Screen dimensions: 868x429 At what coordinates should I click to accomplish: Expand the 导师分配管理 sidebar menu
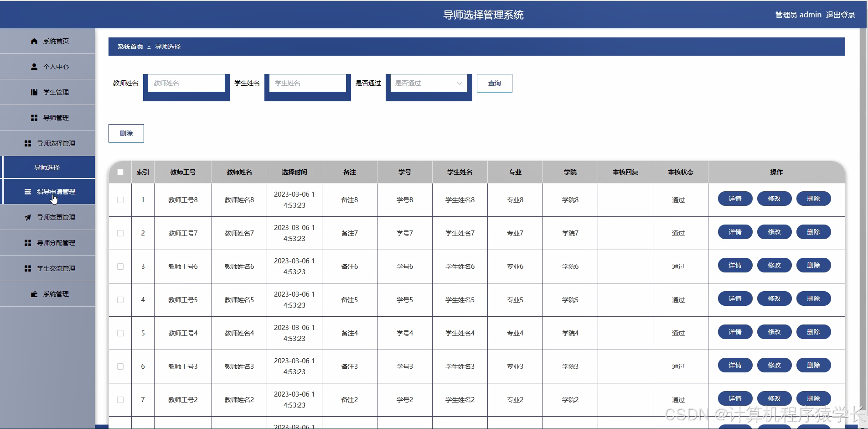[47, 243]
